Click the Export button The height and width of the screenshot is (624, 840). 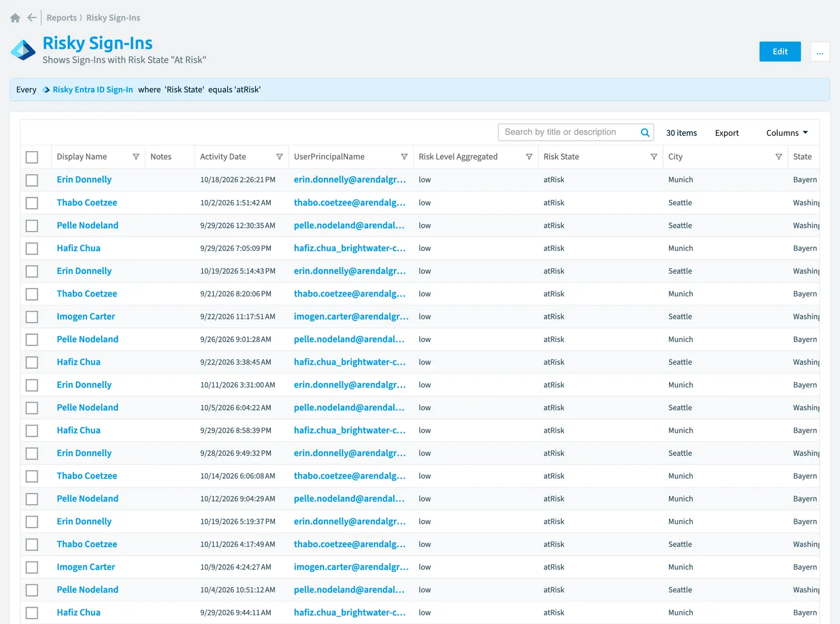727,133
